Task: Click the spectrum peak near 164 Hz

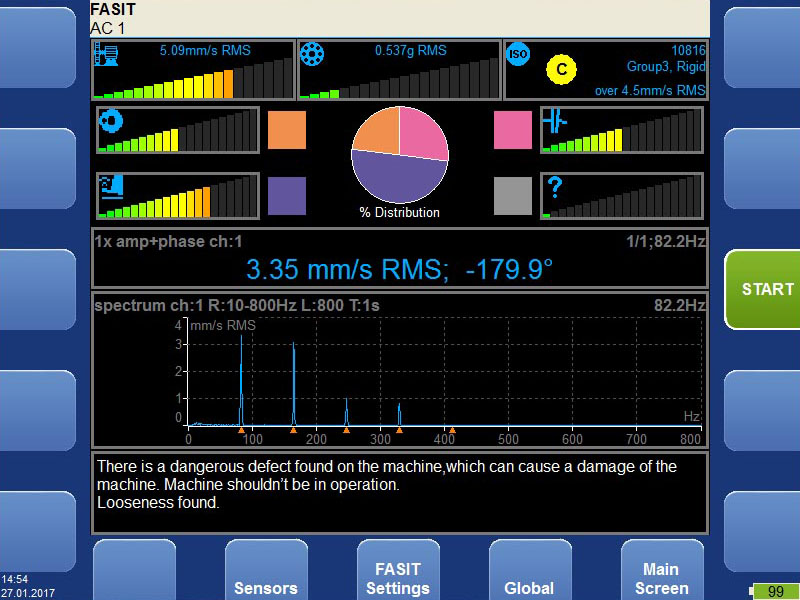Action: (294, 384)
